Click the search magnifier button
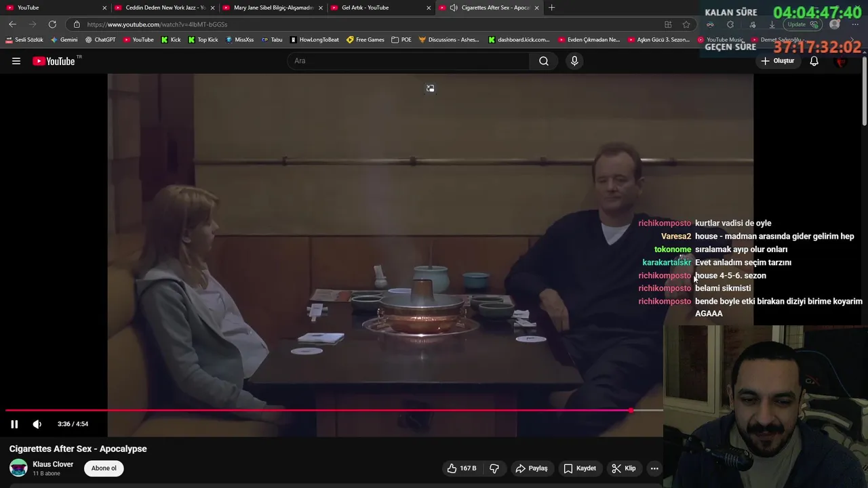 click(544, 61)
